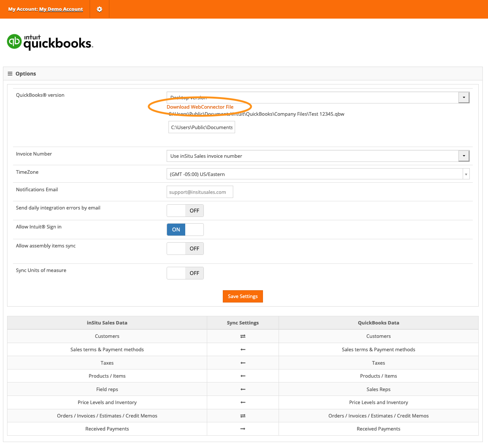Open My Demo Account link
488x448 pixels.
(x=61, y=9)
